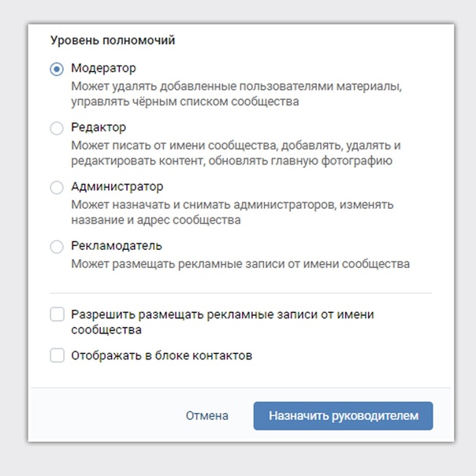Screen dimensions: 476x476
Task: Click the moderator description about удалять материалы
Action: [x=236, y=94]
